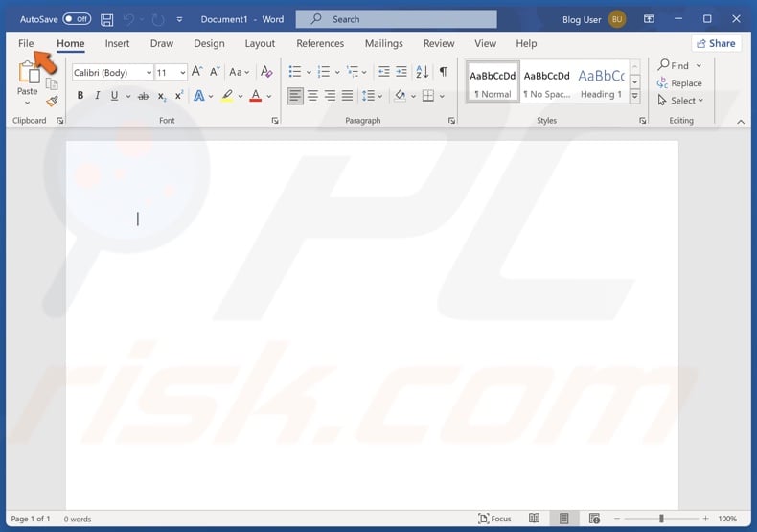
Task: Go to the References tab
Action: 320,43
